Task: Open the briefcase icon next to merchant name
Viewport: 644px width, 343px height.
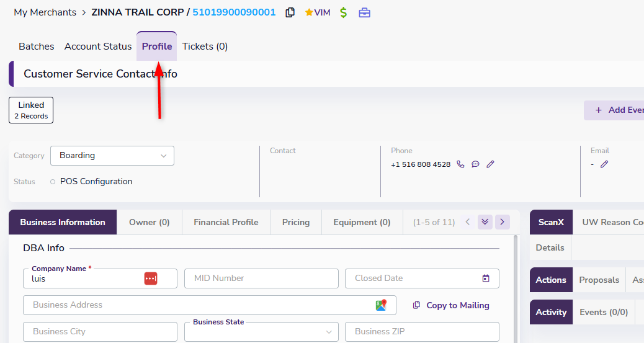Action: pyautogui.click(x=364, y=13)
